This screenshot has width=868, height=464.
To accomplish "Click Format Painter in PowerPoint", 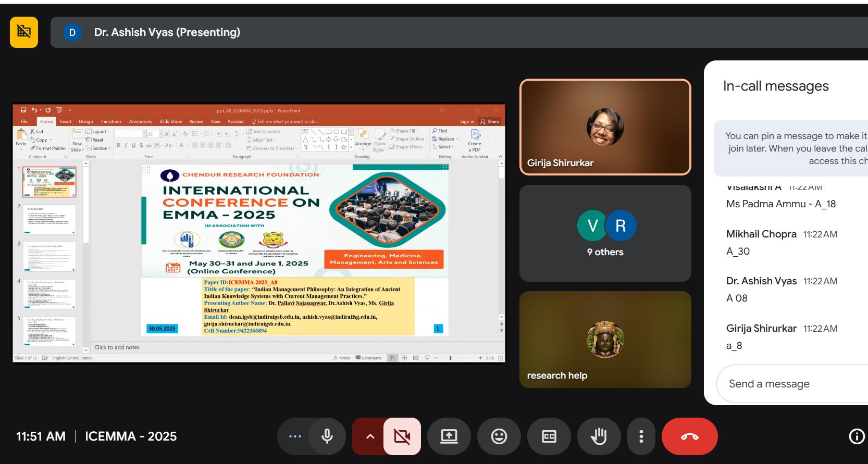I will click(x=47, y=148).
